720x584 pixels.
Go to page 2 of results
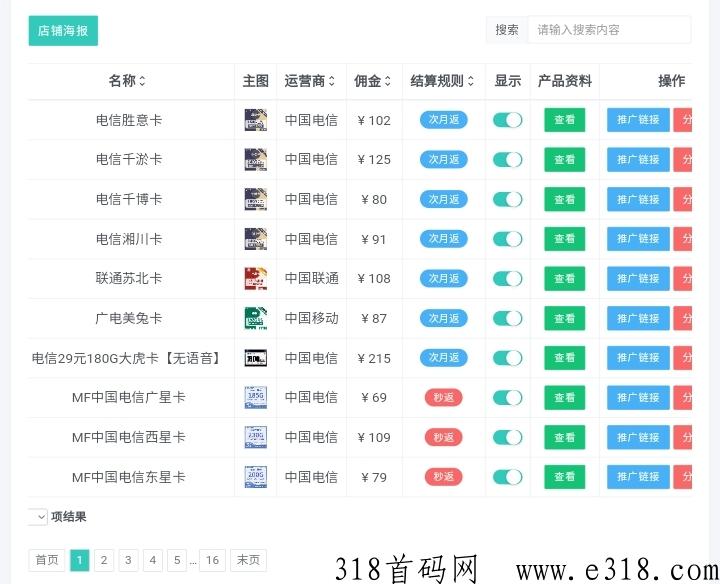click(x=103, y=560)
